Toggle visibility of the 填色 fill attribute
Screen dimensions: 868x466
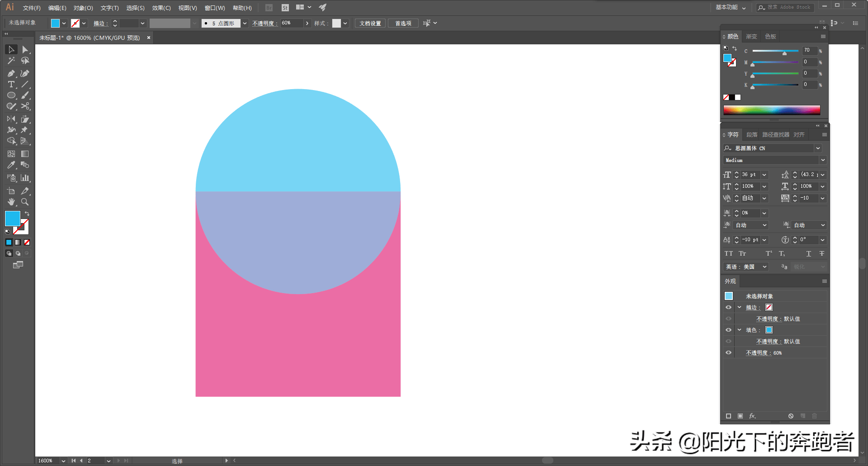click(x=728, y=330)
